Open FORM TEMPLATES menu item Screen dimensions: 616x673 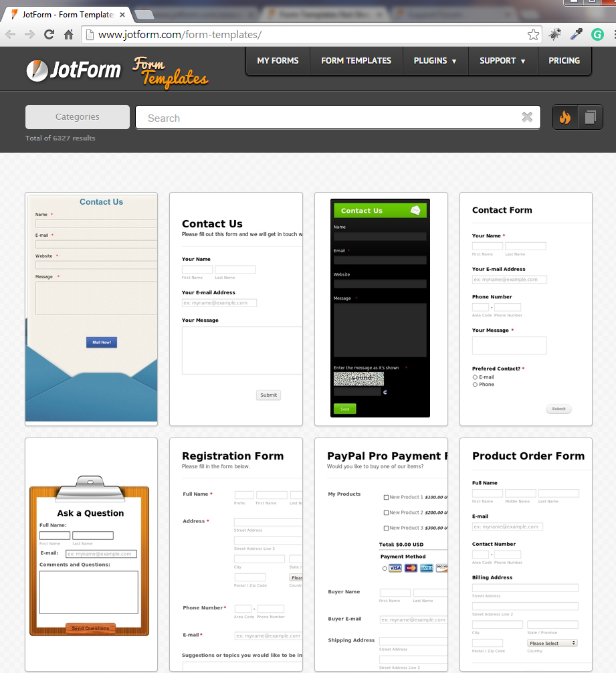click(x=356, y=61)
